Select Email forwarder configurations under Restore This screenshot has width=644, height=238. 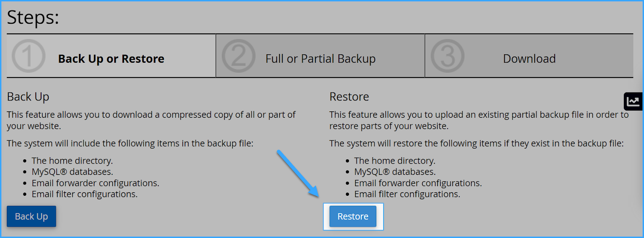coord(418,183)
